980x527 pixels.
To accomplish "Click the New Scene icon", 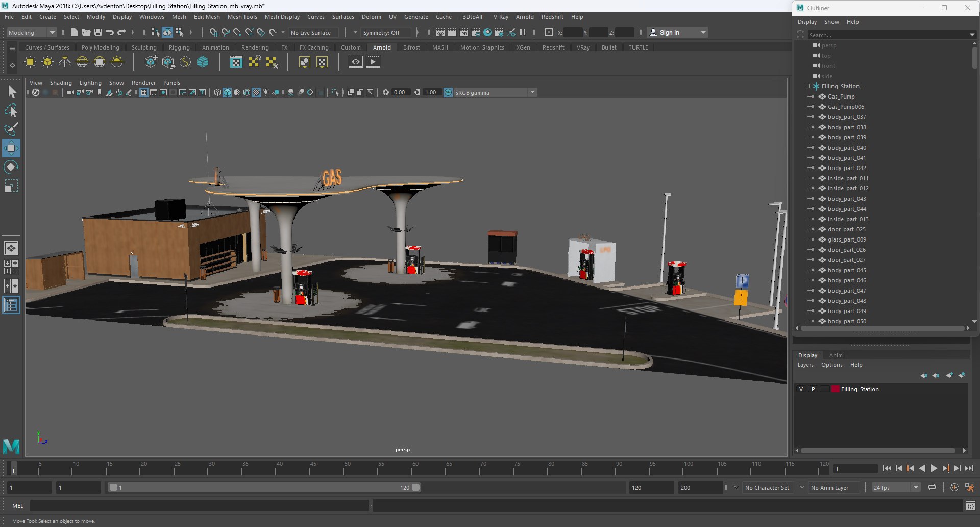I will [x=74, y=32].
